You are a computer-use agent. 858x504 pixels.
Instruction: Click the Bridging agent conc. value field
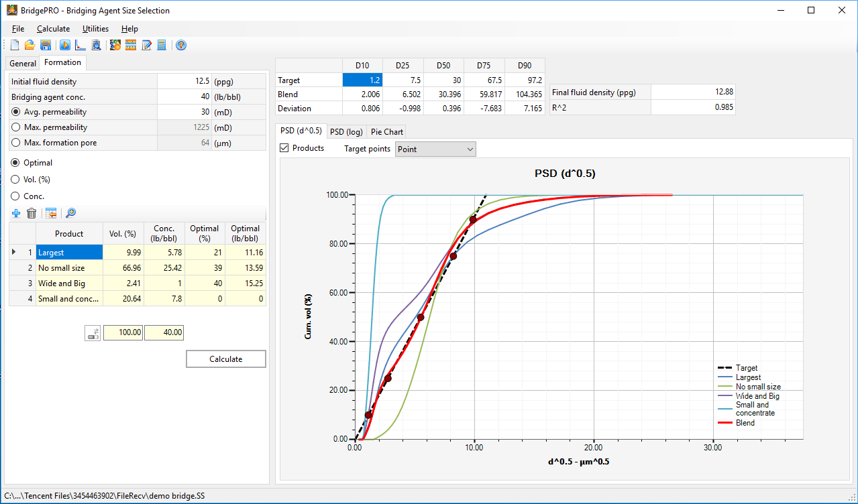(184, 97)
